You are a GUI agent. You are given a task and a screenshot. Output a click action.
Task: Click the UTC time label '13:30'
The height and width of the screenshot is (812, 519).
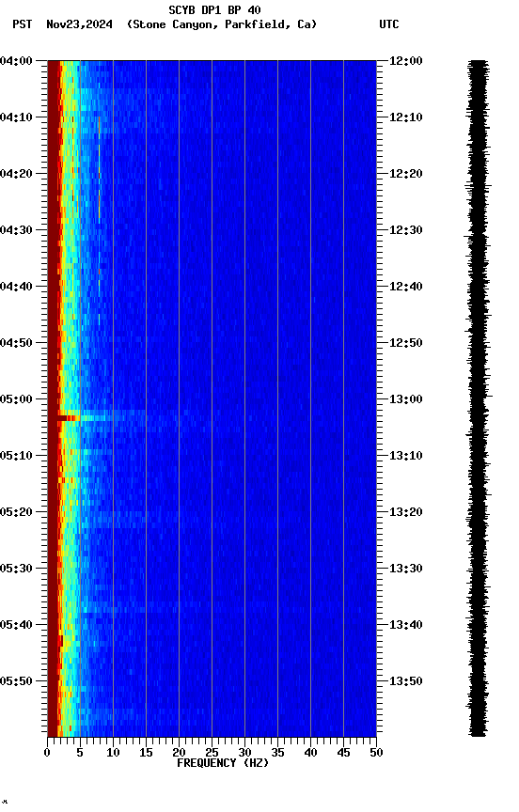(x=406, y=569)
